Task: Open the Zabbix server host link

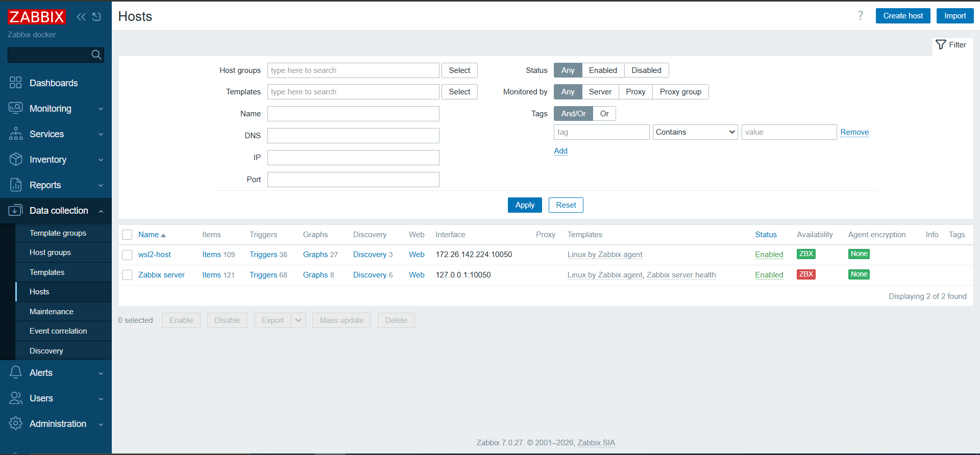Action: (x=161, y=275)
